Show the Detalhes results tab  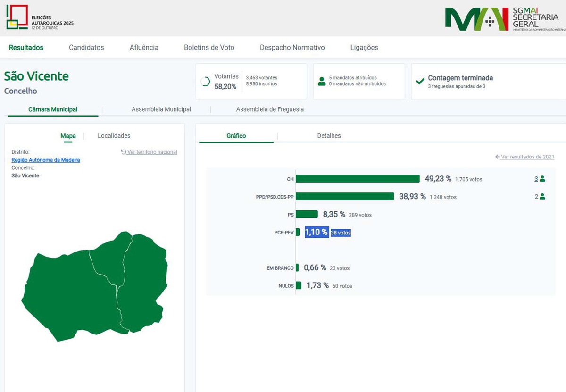(x=329, y=136)
